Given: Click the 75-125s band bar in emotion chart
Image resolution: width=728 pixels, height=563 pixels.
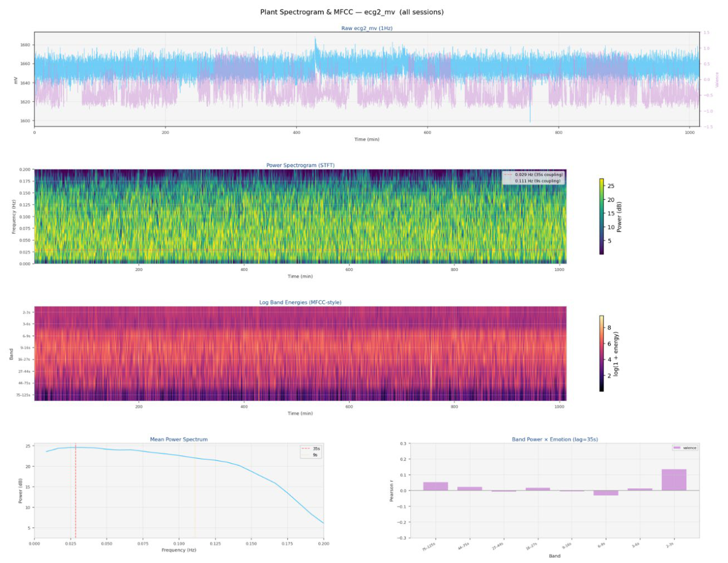Looking at the screenshot, I should point(435,486).
